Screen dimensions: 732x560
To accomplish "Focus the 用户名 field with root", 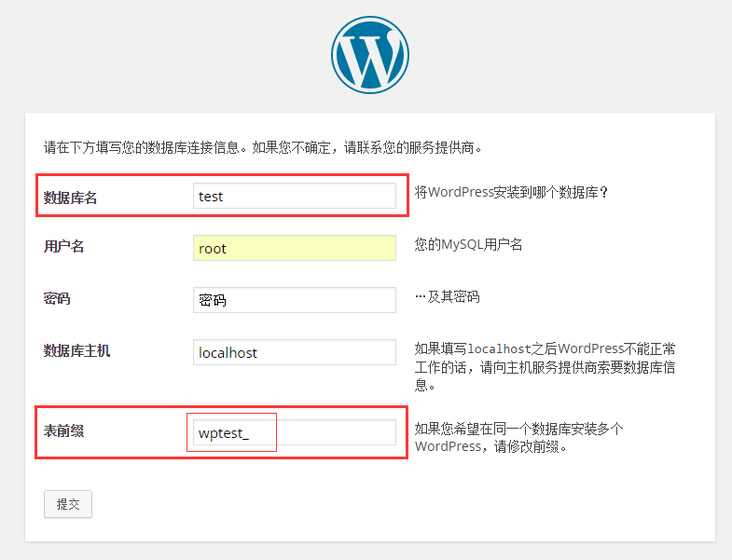I will pos(295,248).
